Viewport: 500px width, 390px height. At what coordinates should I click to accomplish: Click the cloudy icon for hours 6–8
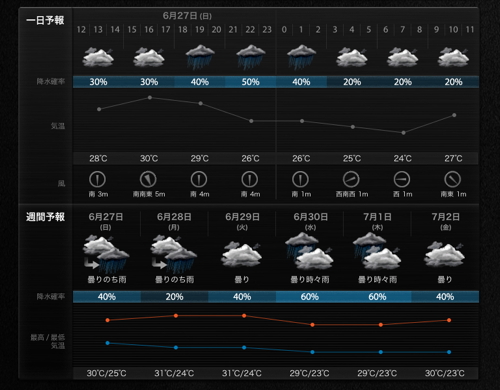point(403,57)
